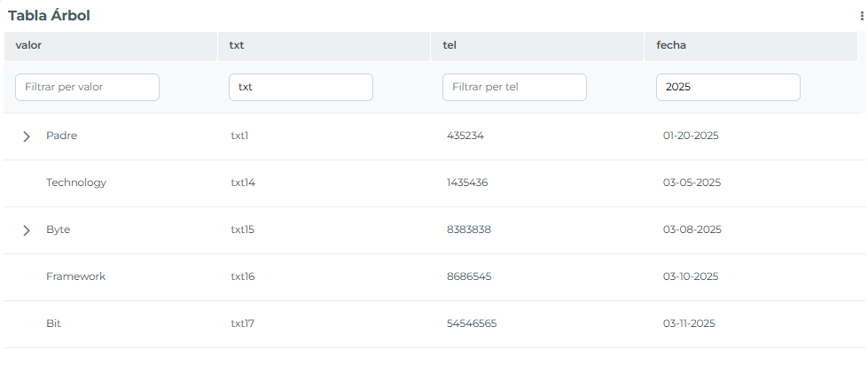Sort by the txt column header
The image size is (868, 389).
(x=324, y=45)
